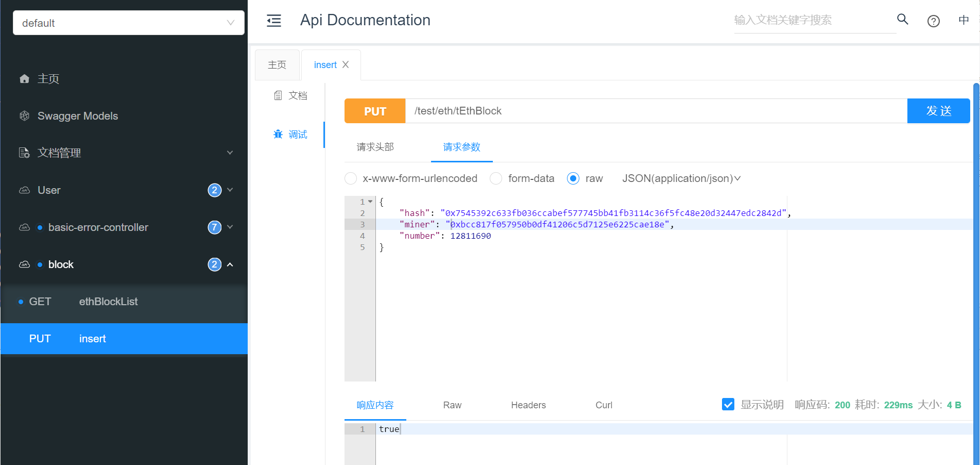
Task: Open the PUT insert endpoint
Action: (124, 339)
